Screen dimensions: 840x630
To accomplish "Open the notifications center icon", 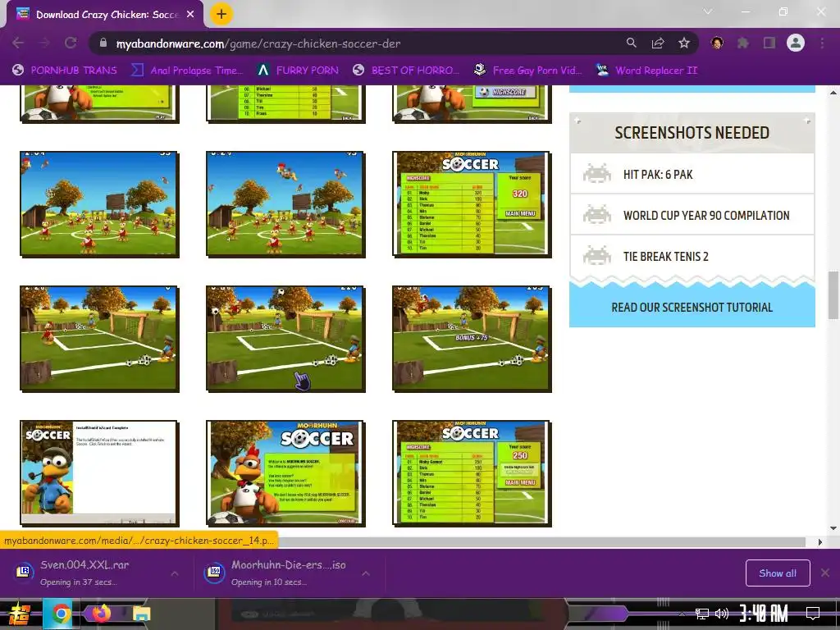I will (813, 613).
